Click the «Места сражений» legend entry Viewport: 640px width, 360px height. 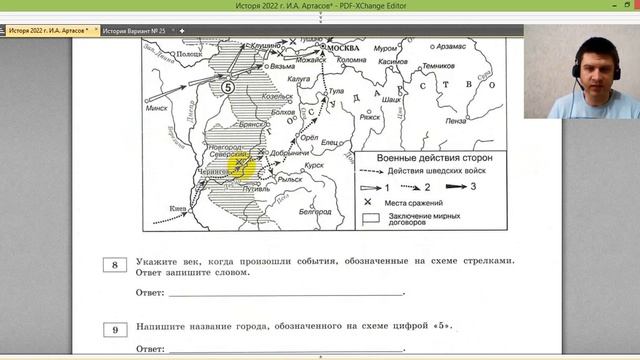point(413,203)
